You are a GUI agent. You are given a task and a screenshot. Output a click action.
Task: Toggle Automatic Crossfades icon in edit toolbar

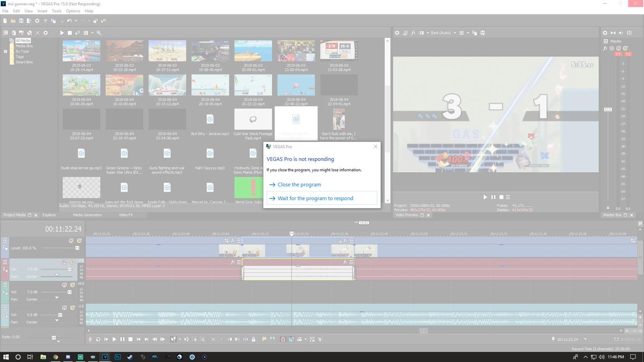click(291, 339)
